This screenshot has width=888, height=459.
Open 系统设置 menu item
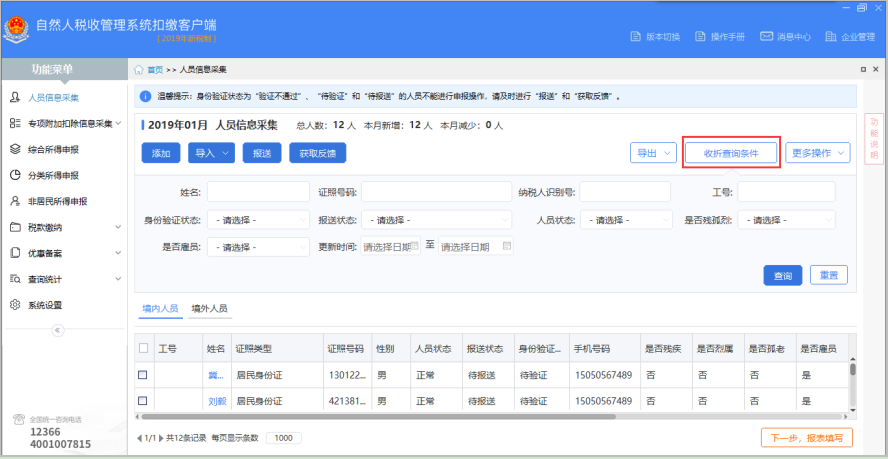point(45,305)
